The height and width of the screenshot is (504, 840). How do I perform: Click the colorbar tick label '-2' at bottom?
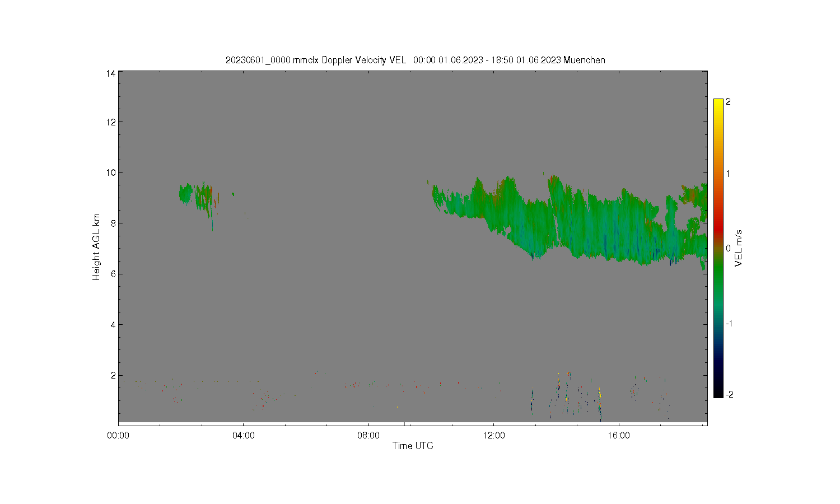click(x=730, y=394)
